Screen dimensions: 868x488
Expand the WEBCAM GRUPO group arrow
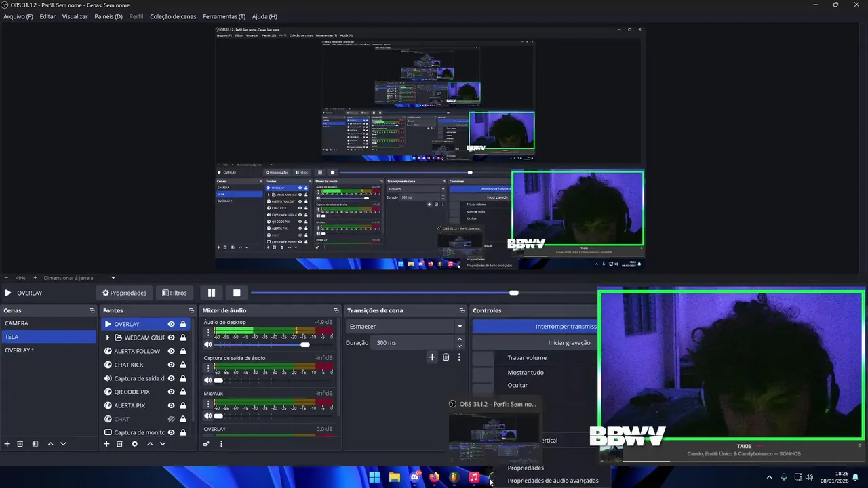tap(108, 338)
